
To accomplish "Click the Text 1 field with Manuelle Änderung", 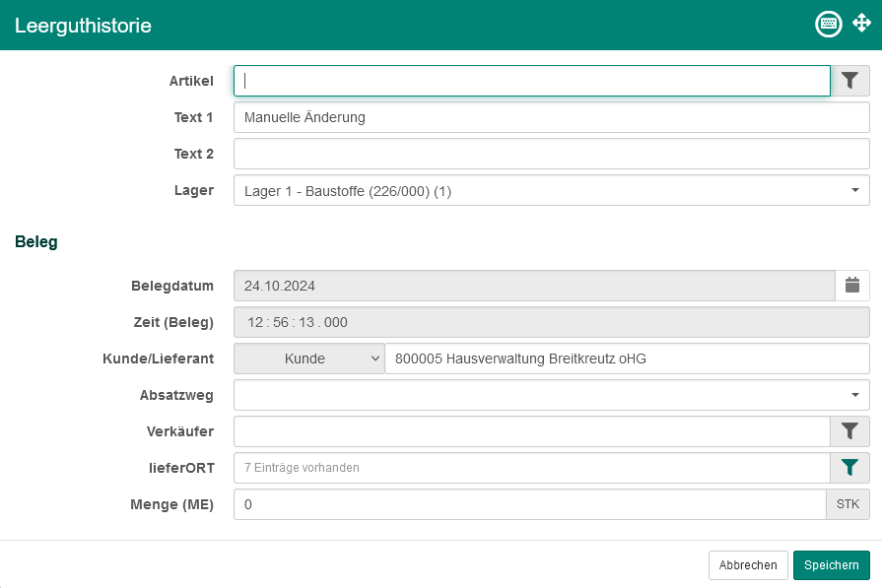I will [551, 117].
